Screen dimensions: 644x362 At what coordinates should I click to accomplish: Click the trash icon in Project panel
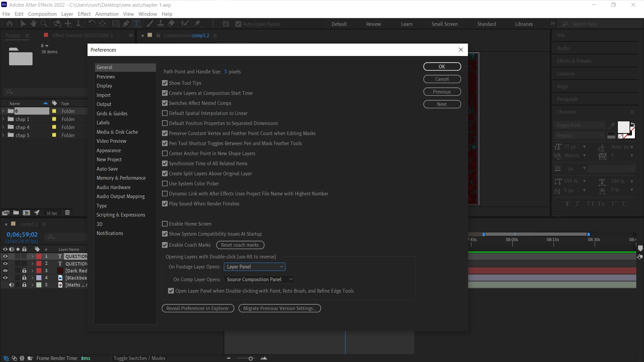pyautogui.click(x=67, y=213)
